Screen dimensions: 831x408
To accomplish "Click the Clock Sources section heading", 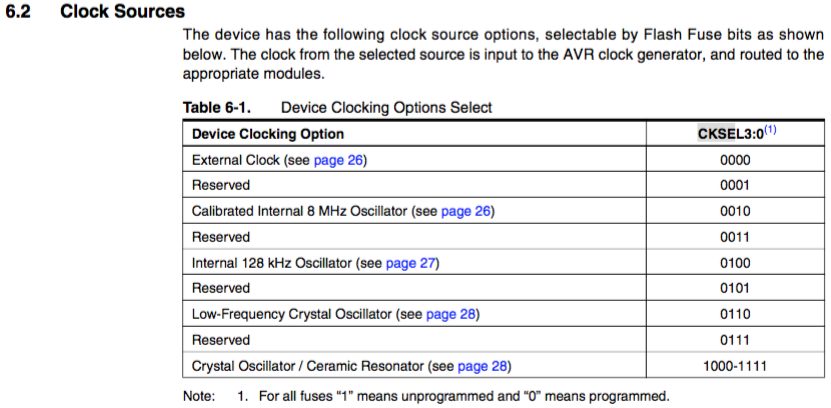I will click(x=122, y=12).
